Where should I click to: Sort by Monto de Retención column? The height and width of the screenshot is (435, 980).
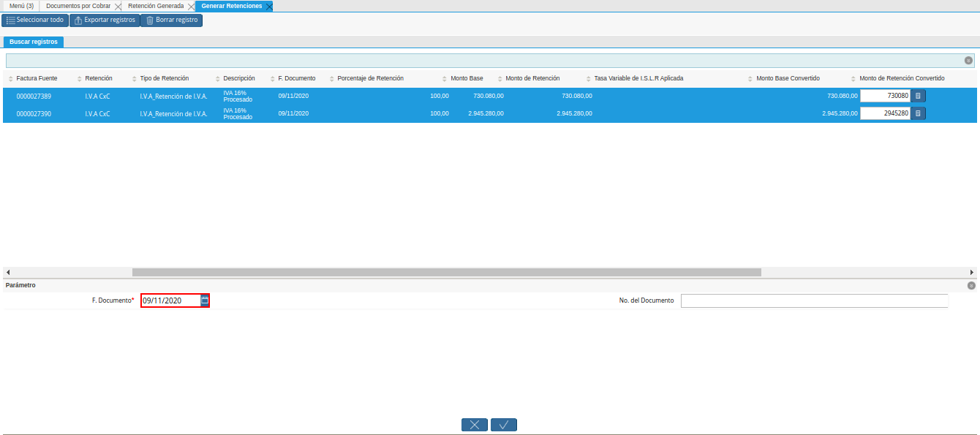[x=532, y=78]
